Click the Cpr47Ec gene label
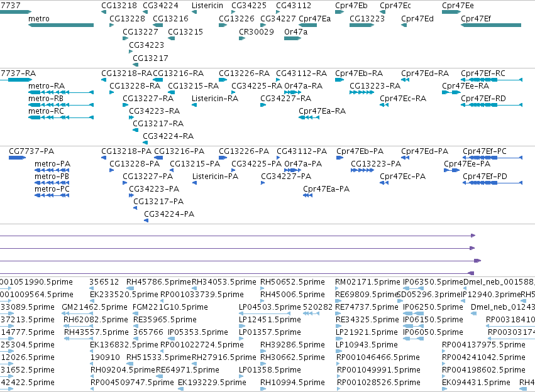The width and height of the screenshot is (535, 392). (x=395, y=6)
